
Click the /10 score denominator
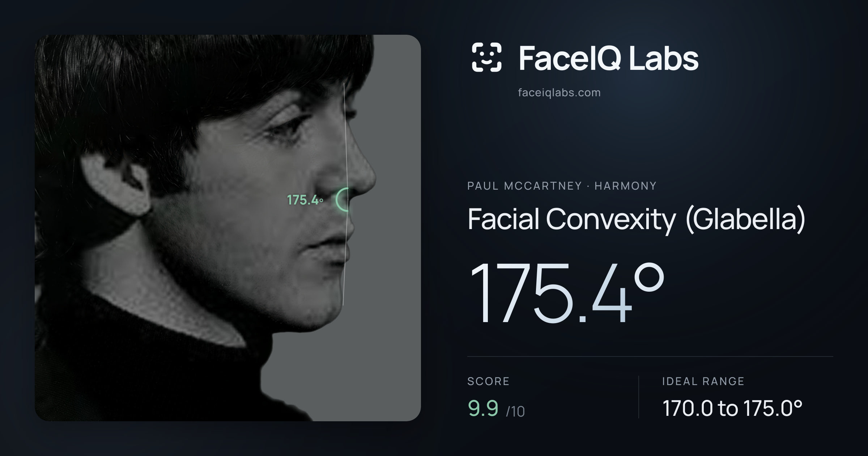(x=515, y=411)
